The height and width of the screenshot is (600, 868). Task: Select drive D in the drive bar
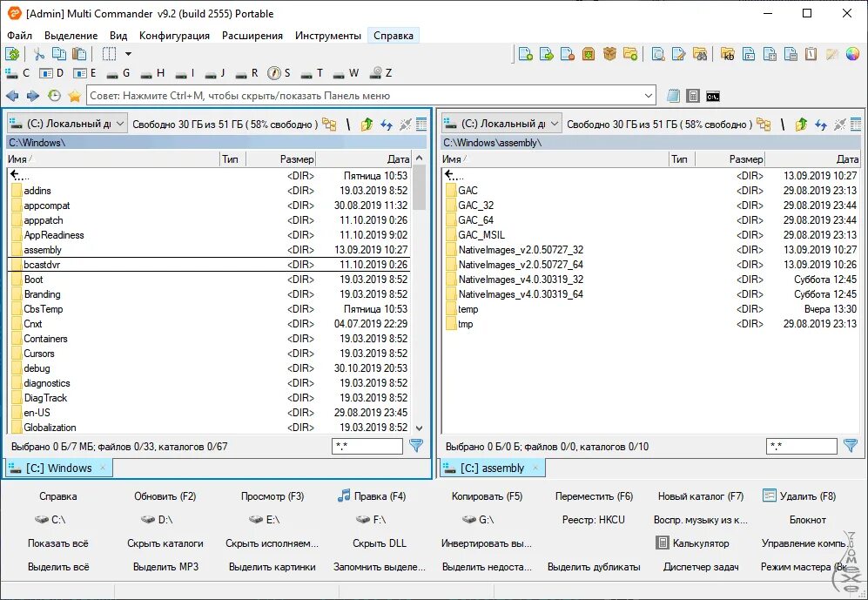click(x=50, y=73)
